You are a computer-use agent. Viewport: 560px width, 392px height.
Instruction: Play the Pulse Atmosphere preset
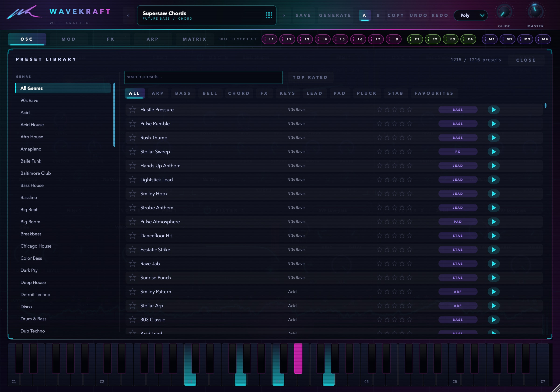click(x=493, y=221)
